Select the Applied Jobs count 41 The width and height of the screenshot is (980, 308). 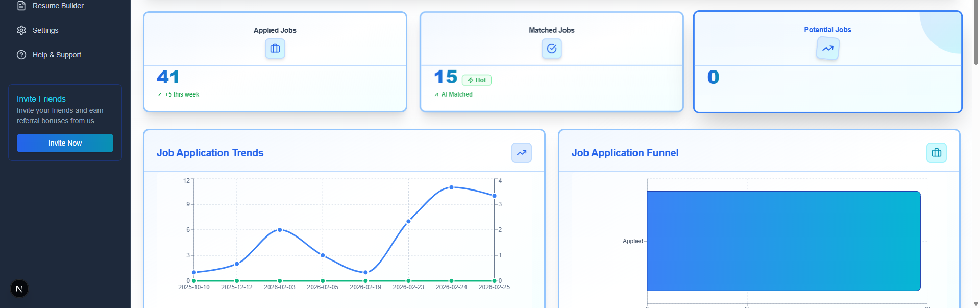[x=168, y=77]
